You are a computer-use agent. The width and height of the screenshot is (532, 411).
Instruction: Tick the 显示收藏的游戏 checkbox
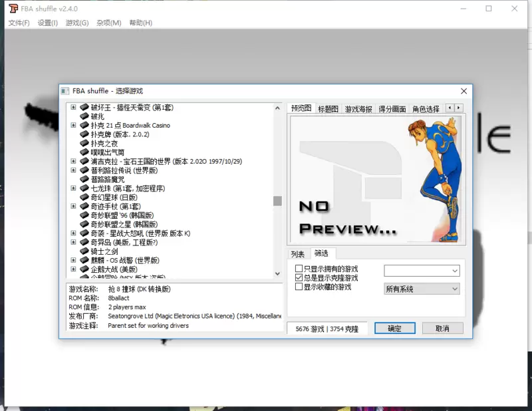pos(299,287)
